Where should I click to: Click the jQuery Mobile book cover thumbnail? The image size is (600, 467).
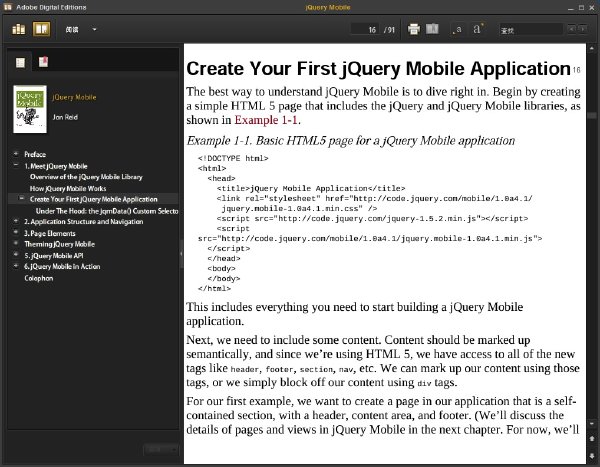click(x=30, y=109)
